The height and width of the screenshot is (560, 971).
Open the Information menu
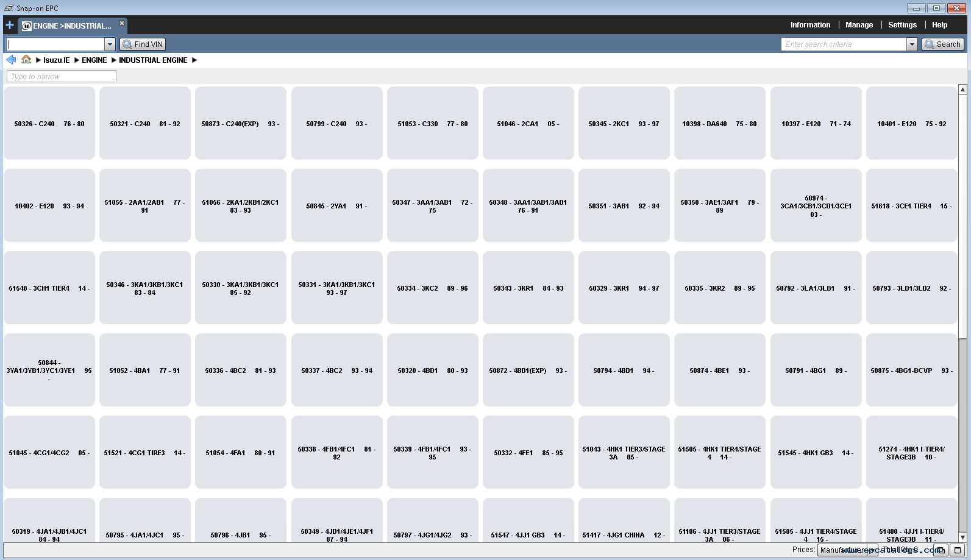[x=810, y=25]
